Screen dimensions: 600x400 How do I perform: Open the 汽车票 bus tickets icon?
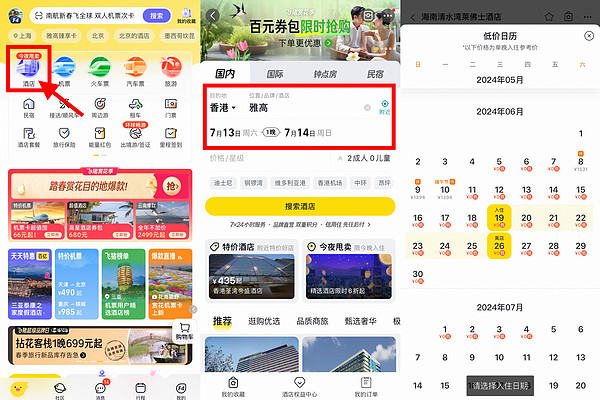[135, 71]
